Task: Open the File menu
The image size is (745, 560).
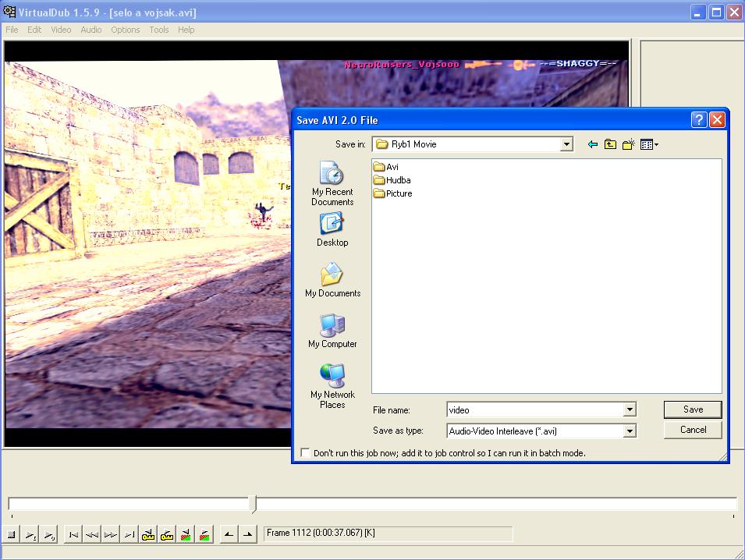Action: [x=12, y=30]
